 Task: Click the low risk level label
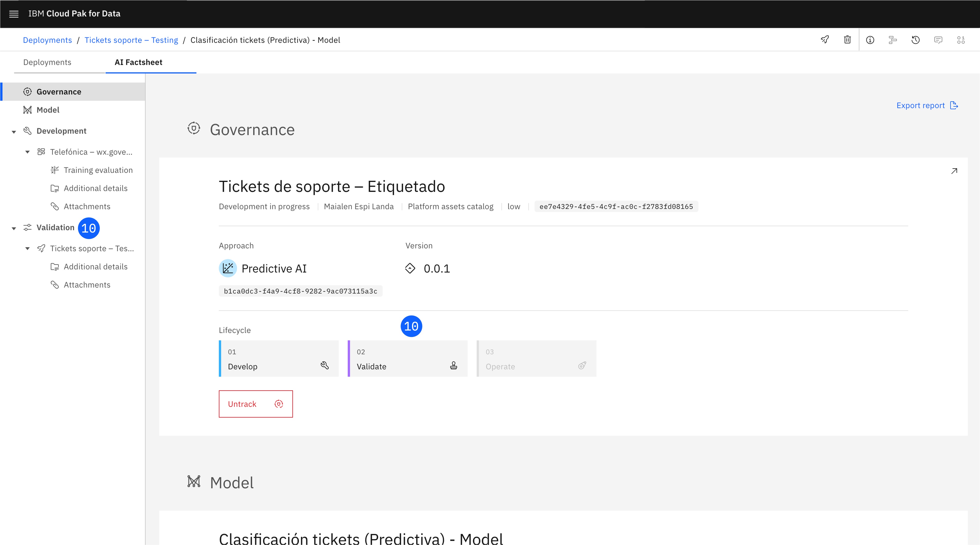click(x=514, y=206)
